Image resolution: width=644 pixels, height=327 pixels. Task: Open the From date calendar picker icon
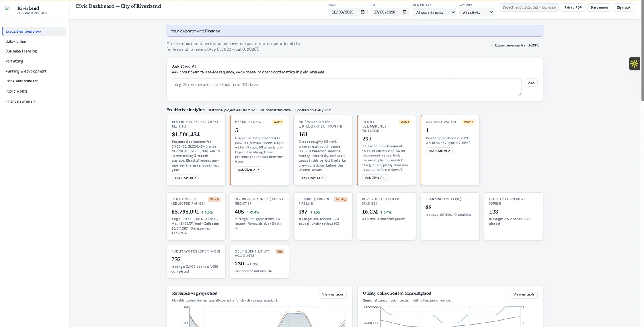coord(363,12)
